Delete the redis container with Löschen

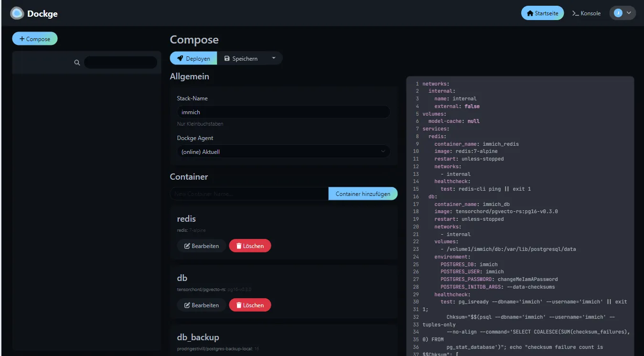click(250, 246)
